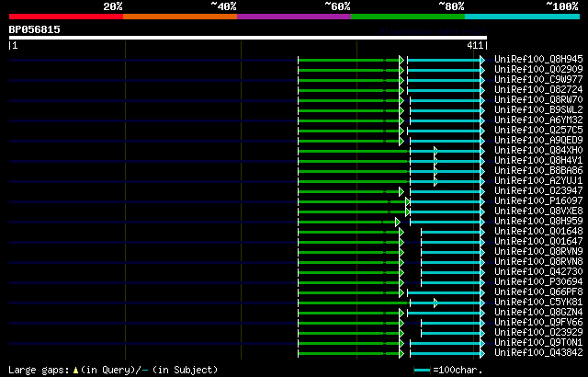Viewport: 588px width, 377px height.
Task: Click the 20% scale label
Action: pyautogui.click(x=113, y=6)
